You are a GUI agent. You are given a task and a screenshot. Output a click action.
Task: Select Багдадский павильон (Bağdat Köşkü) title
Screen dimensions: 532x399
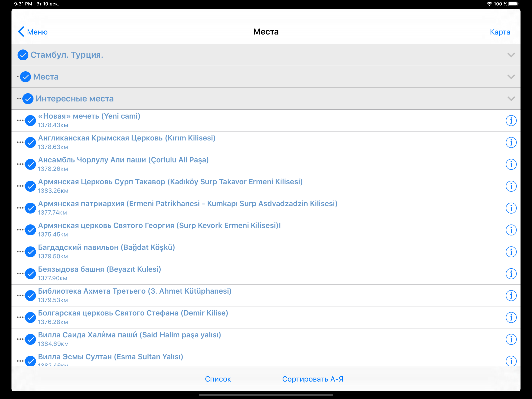tap(107, 247)
